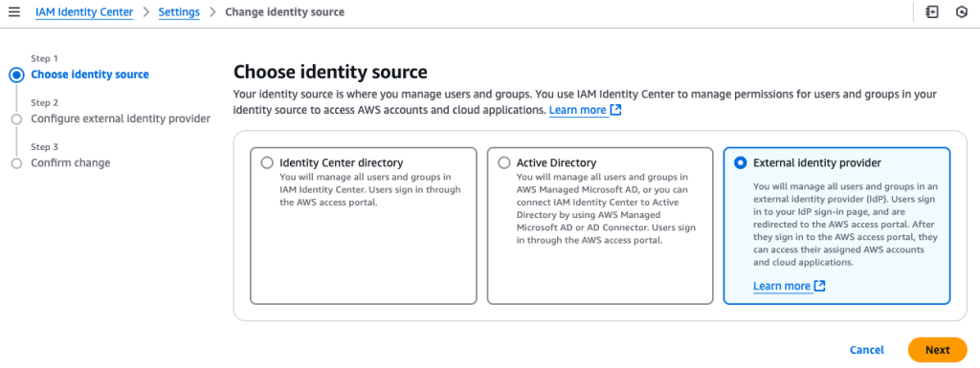Select Step 3 Confirm change

coord(71,162)
